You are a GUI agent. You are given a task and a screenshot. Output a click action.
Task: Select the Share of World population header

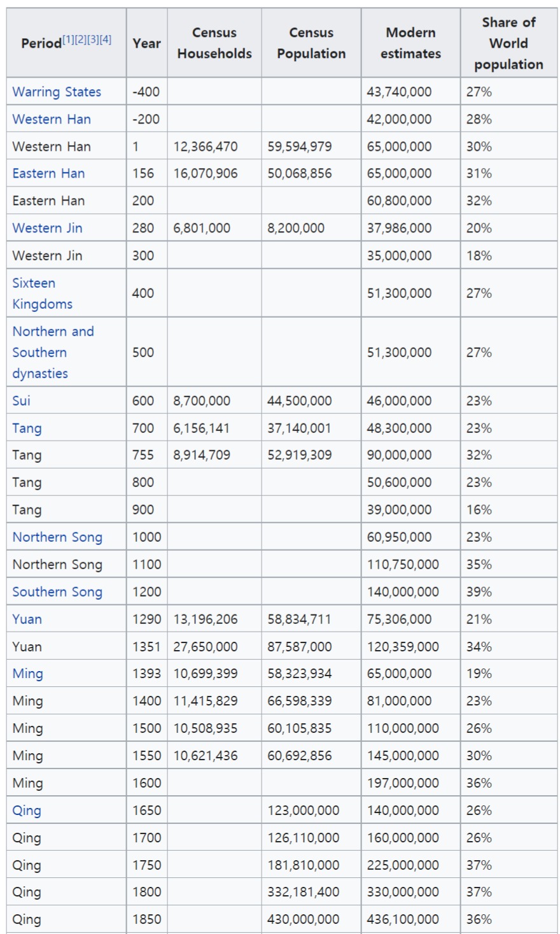tap(508, 43)
